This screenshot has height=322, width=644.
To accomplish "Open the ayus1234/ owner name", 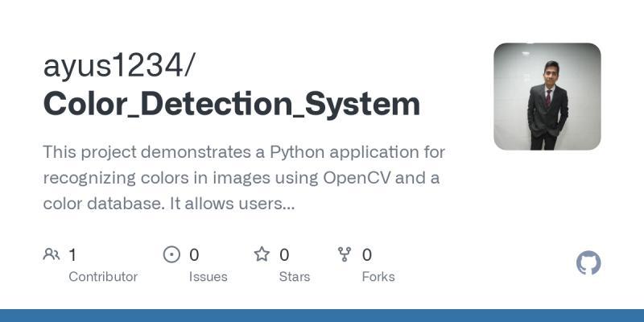I will point(118,66).
